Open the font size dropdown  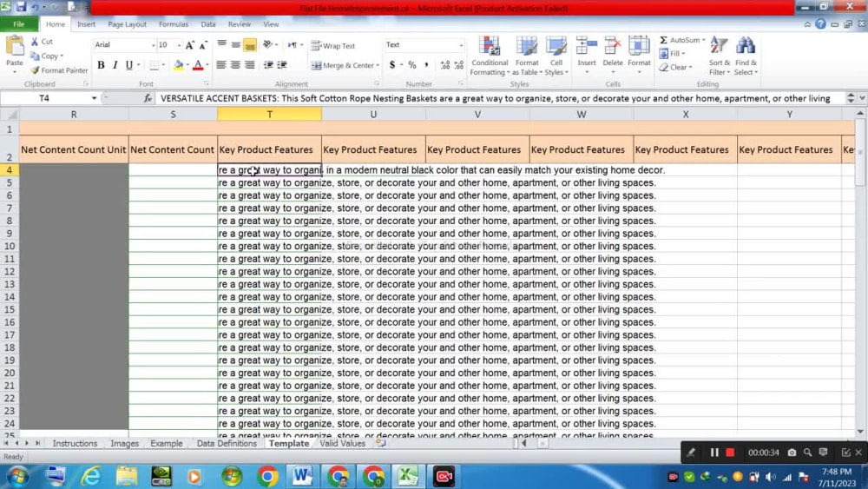click(179, 45)
